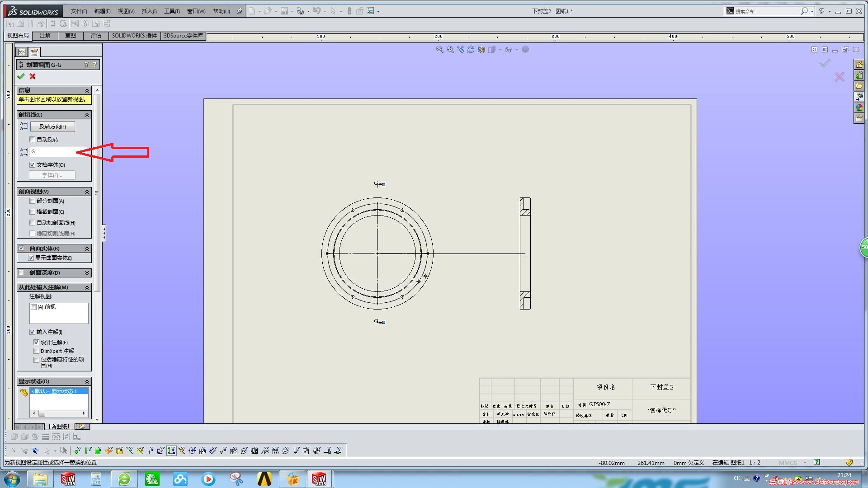The height and width of the screenshot is (488, 868).
Task: Click the 反转方向 button
Action: click(x=52, y=127)
